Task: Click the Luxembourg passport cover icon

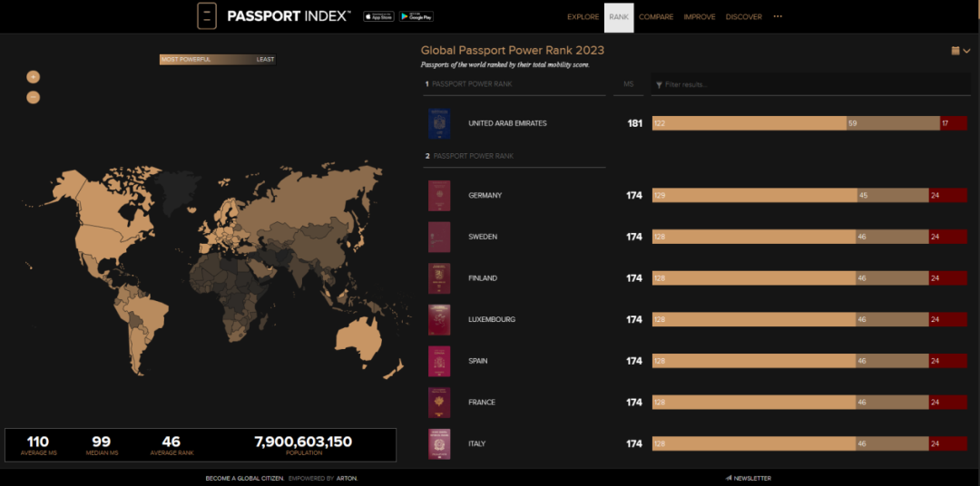Action: [439, 319]
